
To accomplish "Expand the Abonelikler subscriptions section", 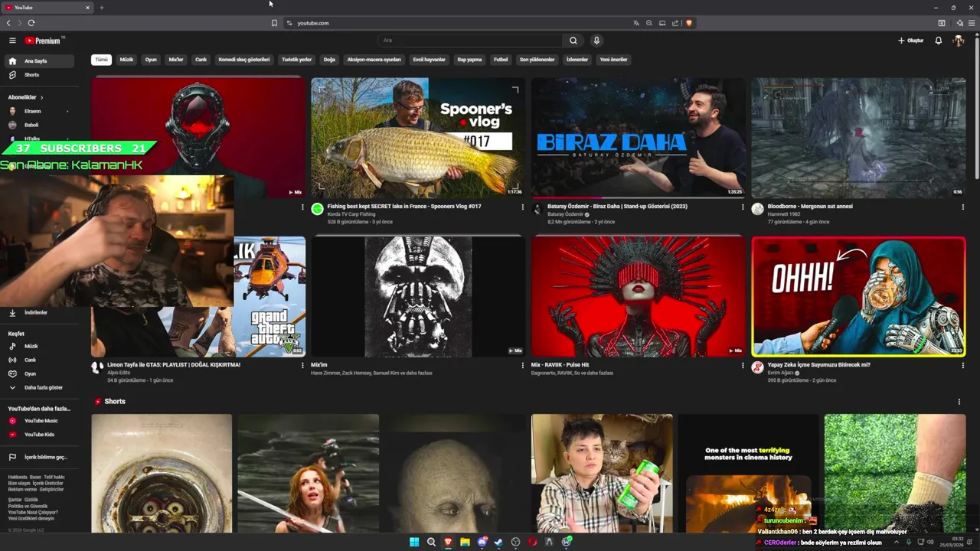I will click(26, 97).
